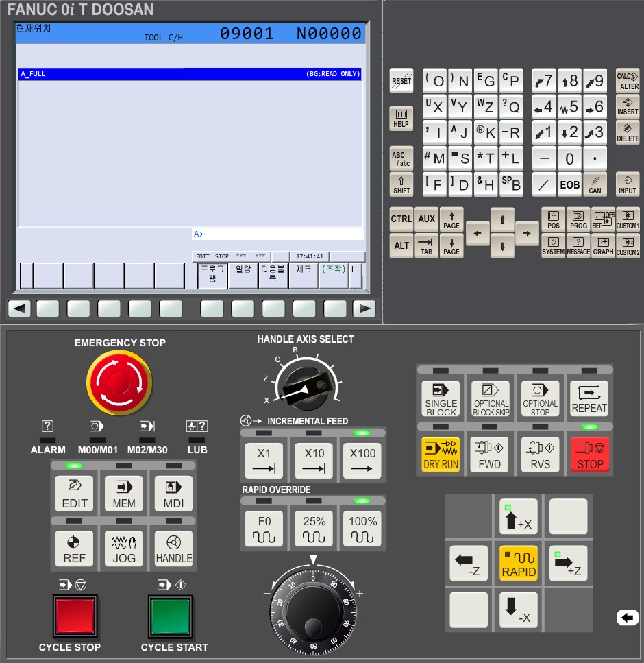The height and width of the screenshot is (663, 644).
Task: Click the DELETE edit key
Action: [628, 133]
